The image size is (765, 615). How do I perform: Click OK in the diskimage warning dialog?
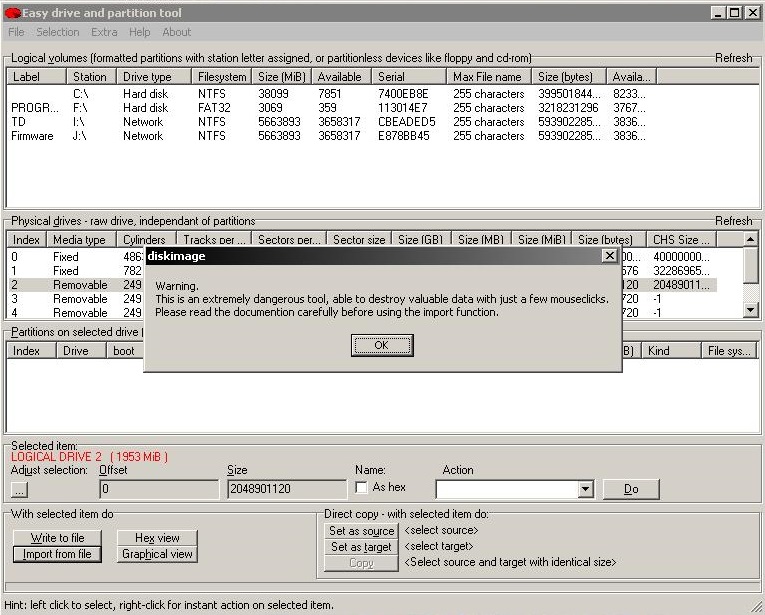pos(381,345)
